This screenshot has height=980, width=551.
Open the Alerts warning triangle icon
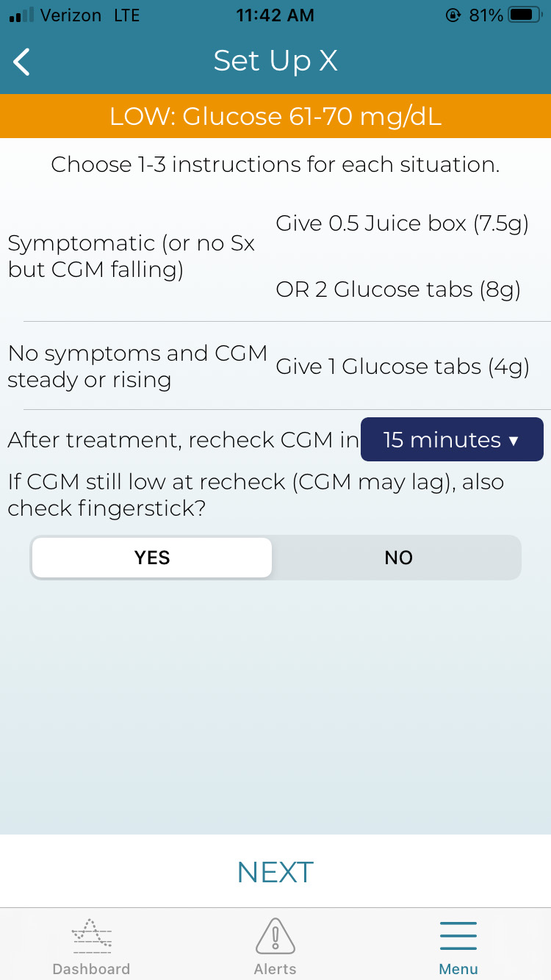click(x=275, y=937)
